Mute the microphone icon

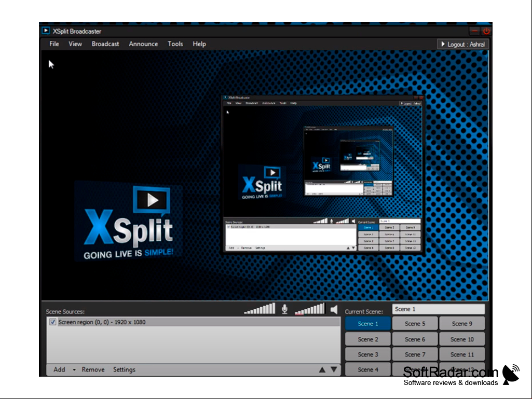[x=284, y=309]
